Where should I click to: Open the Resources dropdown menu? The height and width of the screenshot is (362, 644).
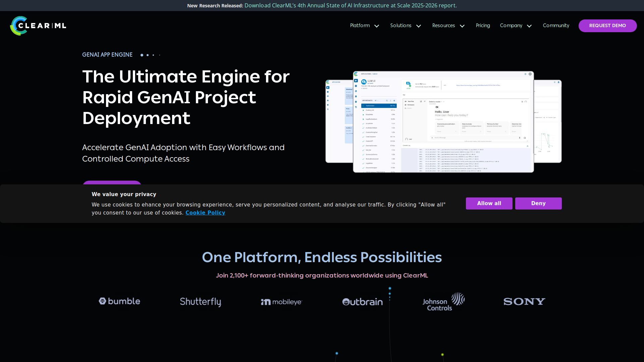click(x=448, y=26)
